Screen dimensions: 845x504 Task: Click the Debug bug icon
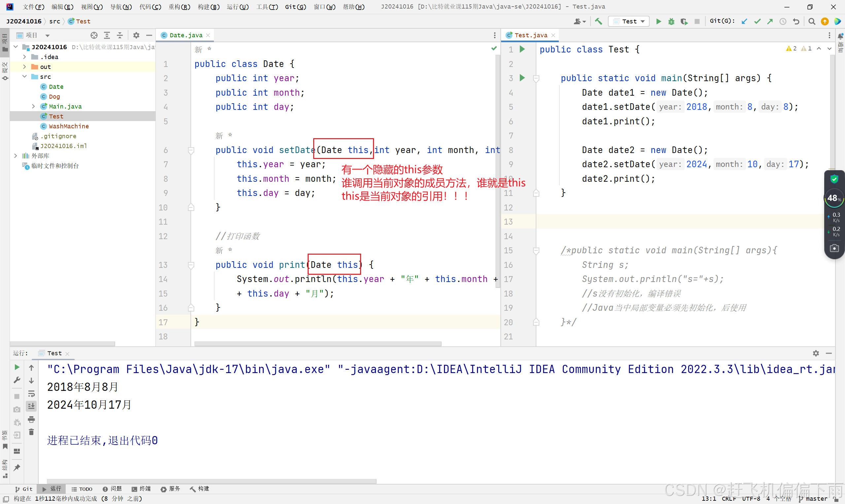(671, 21)
